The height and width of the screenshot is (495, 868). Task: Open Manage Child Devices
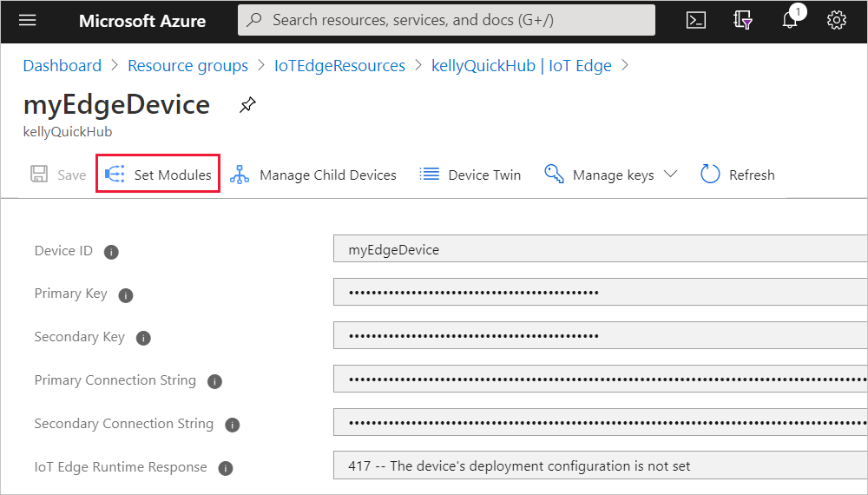click(313, 175)
